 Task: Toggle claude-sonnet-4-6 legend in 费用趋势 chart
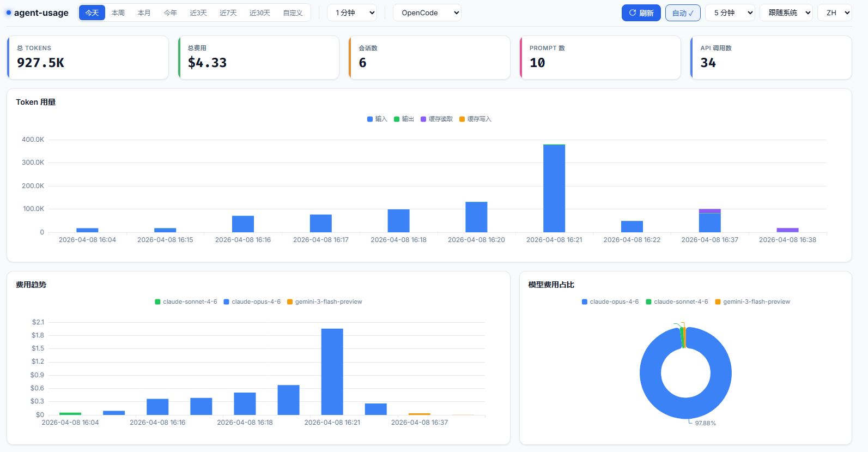tap(186, 302)
